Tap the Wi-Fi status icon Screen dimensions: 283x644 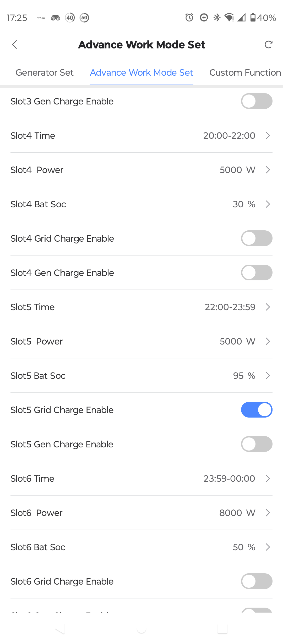coord(229,18)
